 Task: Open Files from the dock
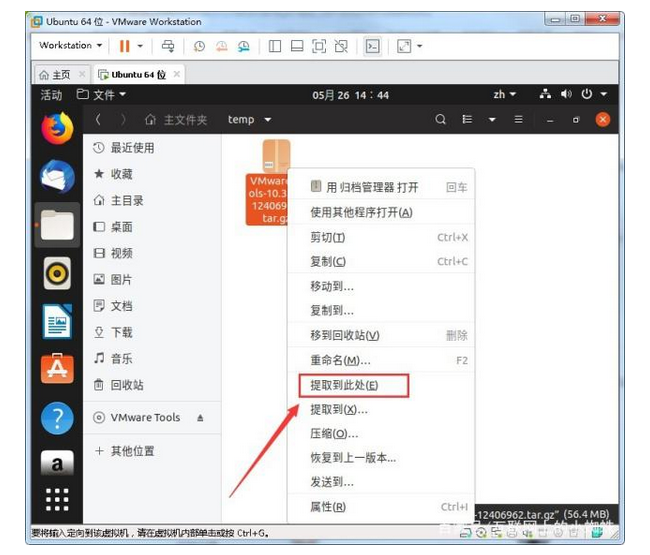point(57,225)
